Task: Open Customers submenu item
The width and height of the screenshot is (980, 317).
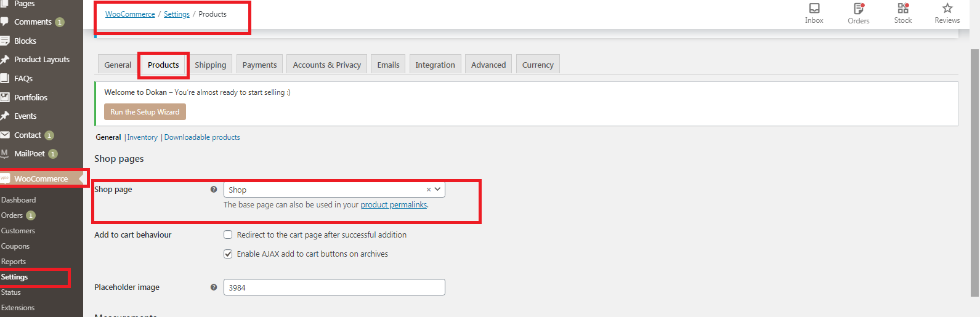Action: 18,231
